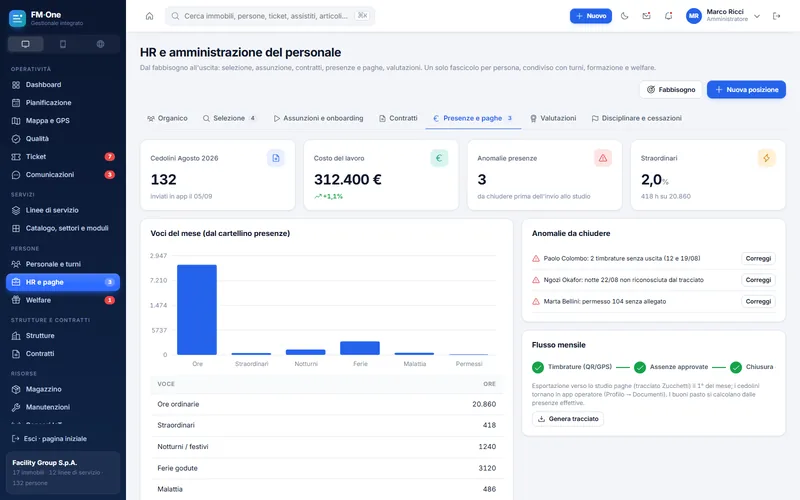Click the 312.400 € cost value
Viewport: 800px width, 500px height.
point(347,180)
